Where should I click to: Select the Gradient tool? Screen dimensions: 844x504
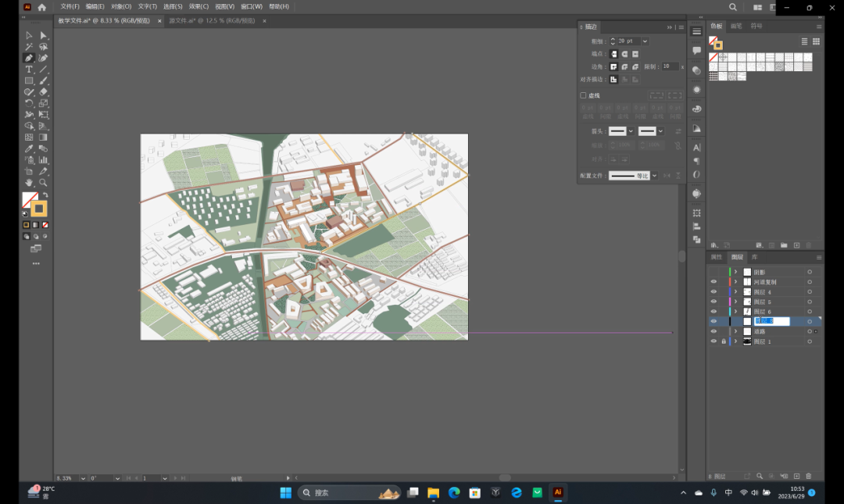[44, 138]
